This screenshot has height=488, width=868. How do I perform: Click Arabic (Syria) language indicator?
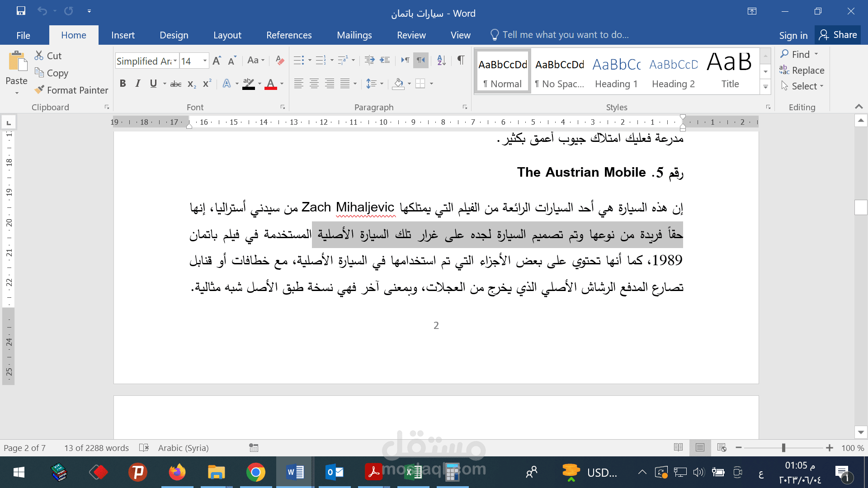tap(183, 448)
